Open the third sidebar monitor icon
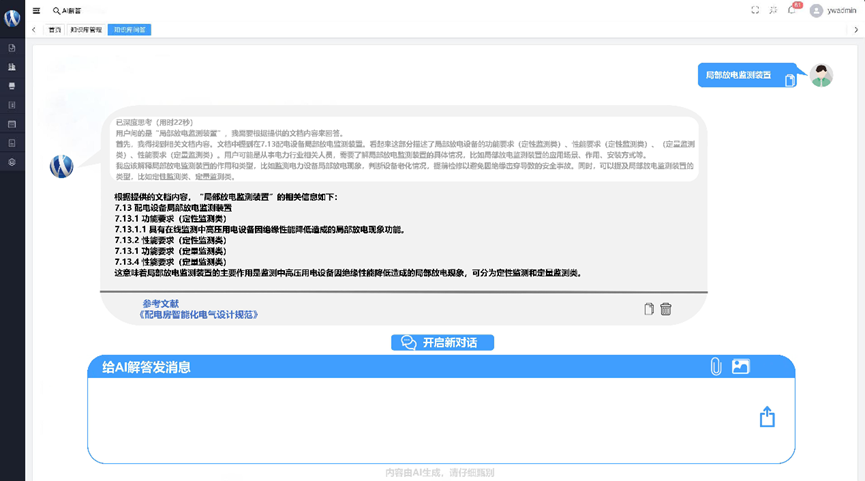Screen dimensions: 865x481 click(12, 86)
